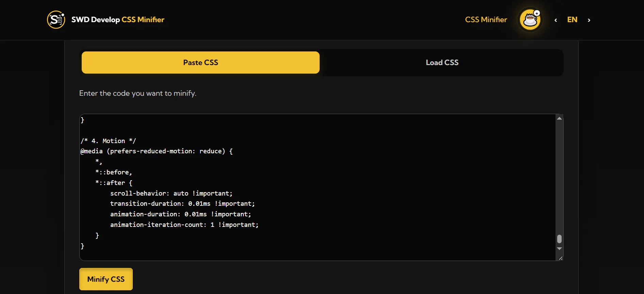Click the code textarea scrollbar thumb

[x=559, y=239]
